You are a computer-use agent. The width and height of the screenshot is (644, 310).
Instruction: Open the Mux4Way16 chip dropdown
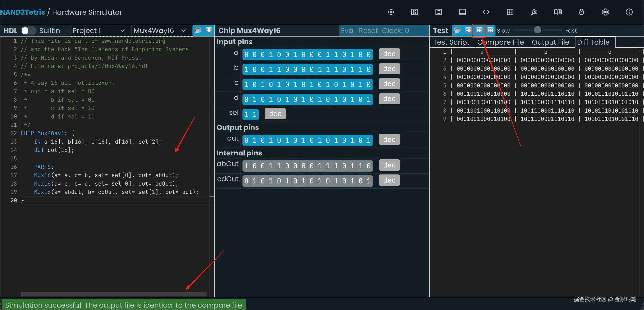tap(159, 30)
